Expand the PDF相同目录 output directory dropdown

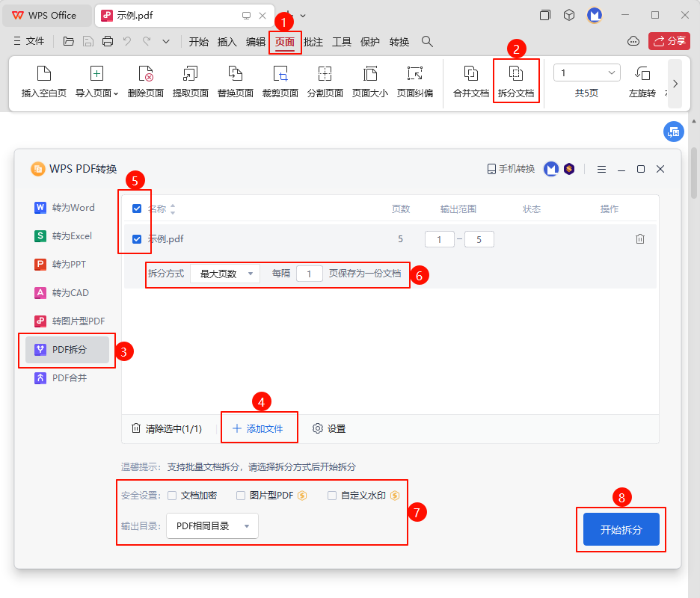(212, 526)
